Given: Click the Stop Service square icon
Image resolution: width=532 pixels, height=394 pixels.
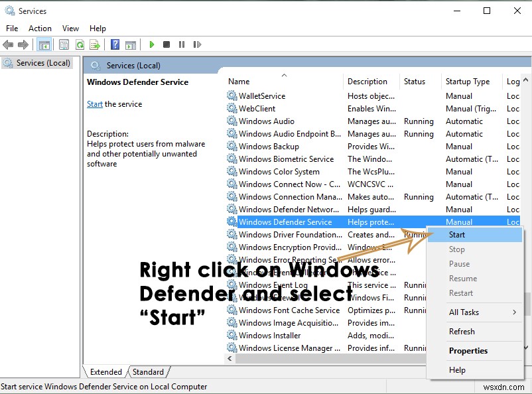Looking at the screenshot, I should coord(167,44).
